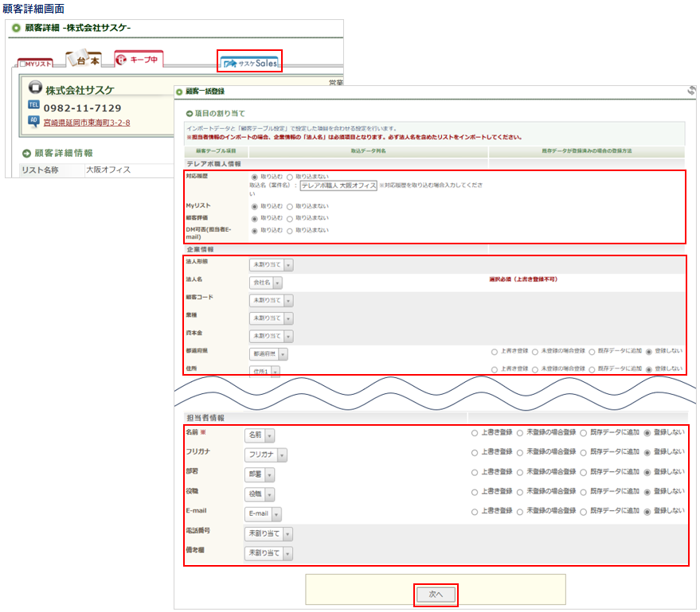Select 取り込む for Myリスト
700x612 pixels.
(255, 207)
